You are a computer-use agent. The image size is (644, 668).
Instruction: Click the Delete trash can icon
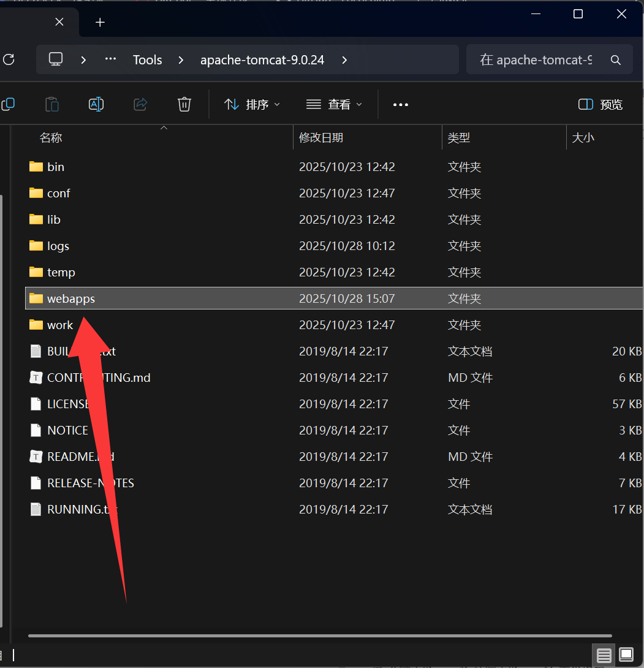184,104
